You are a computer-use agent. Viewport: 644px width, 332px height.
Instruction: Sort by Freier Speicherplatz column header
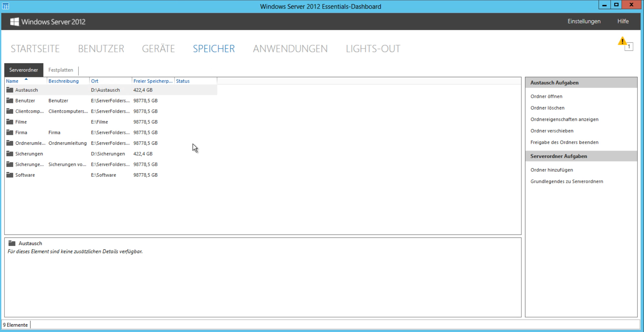(x=153, y=81)
